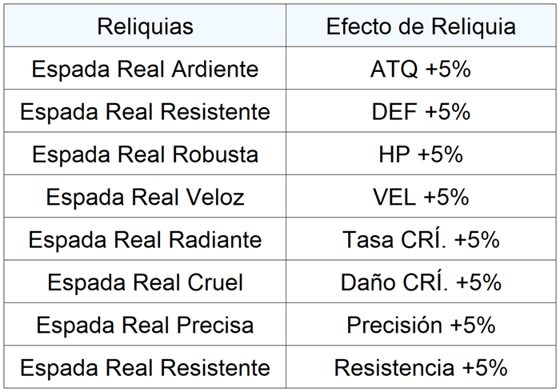Screen dimensions: 560x392
Task: Select the Espada Real Robusta cell
Action: coord(145,154)
